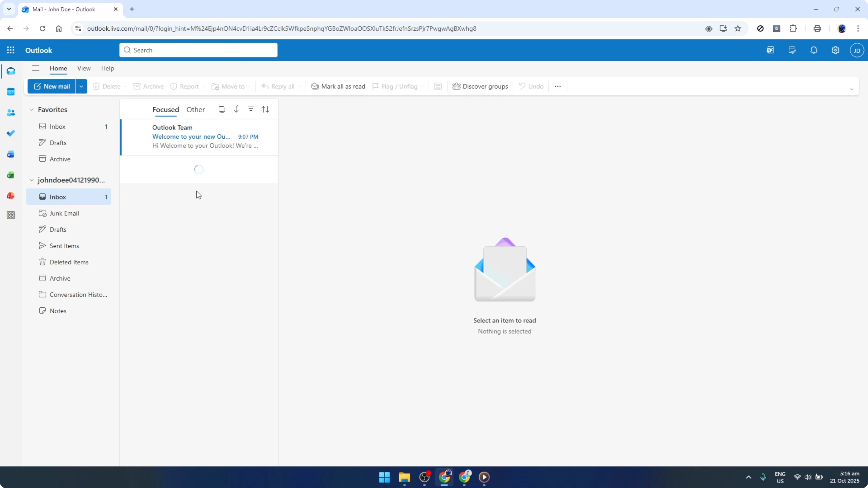Click the Quick steps grid icon in ribbon

pos(438,87)
